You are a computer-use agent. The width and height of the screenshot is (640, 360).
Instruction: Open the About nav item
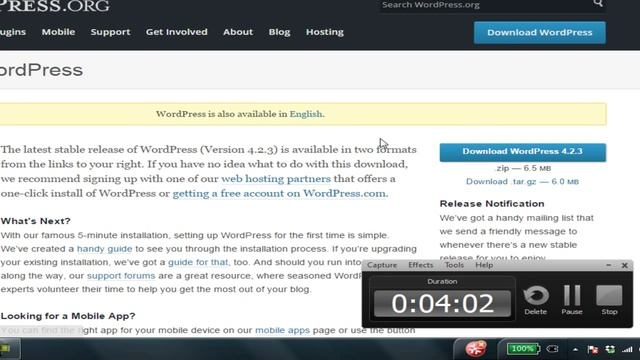(x=238, y=32)
